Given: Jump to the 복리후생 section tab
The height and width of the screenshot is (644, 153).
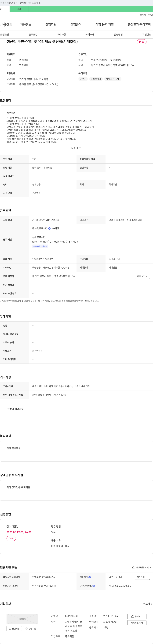Looking at the screenshot, I should click(x=90, y=35).
